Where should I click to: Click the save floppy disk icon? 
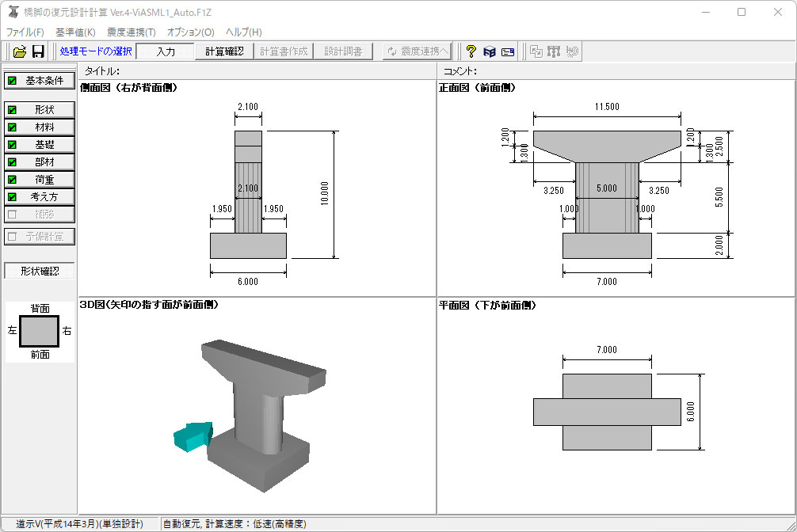point(38,51)
